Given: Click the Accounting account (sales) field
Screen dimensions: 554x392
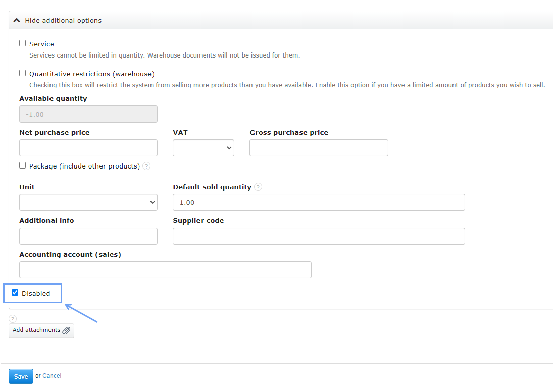Looking at the screenshot, I should point(165,269).
